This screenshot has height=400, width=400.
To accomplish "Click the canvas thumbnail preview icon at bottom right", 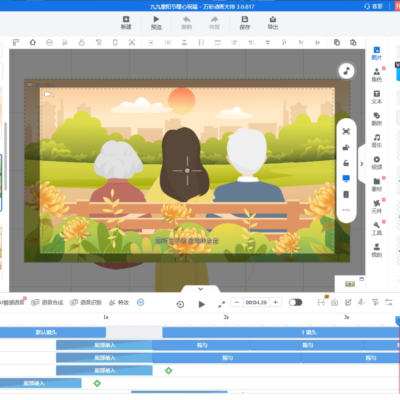I will pyautogui.click(x=350, y=284).
